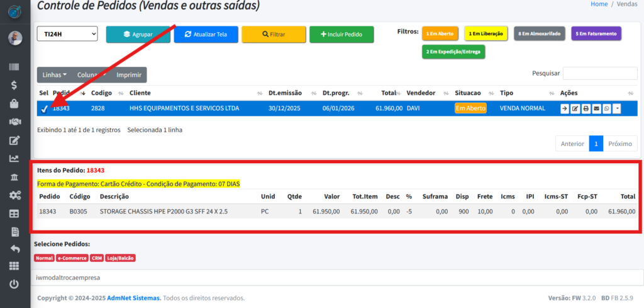Click the Incluir Pedido button
Screen dimensions: 644x308
click(341, 35)
